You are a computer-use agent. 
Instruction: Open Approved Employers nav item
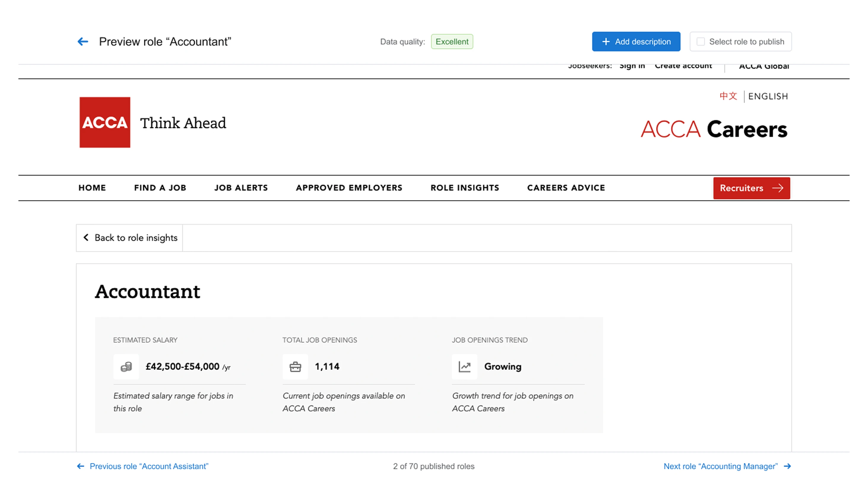pos(349,188)
